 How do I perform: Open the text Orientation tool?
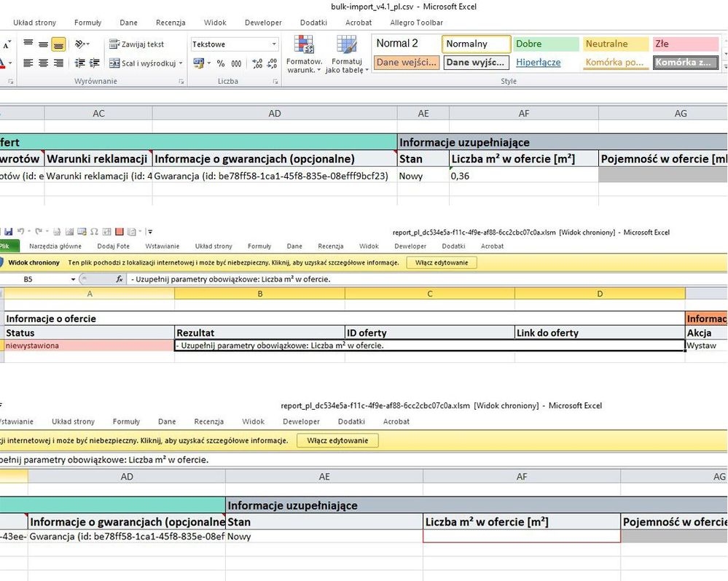tap(82, 44)
